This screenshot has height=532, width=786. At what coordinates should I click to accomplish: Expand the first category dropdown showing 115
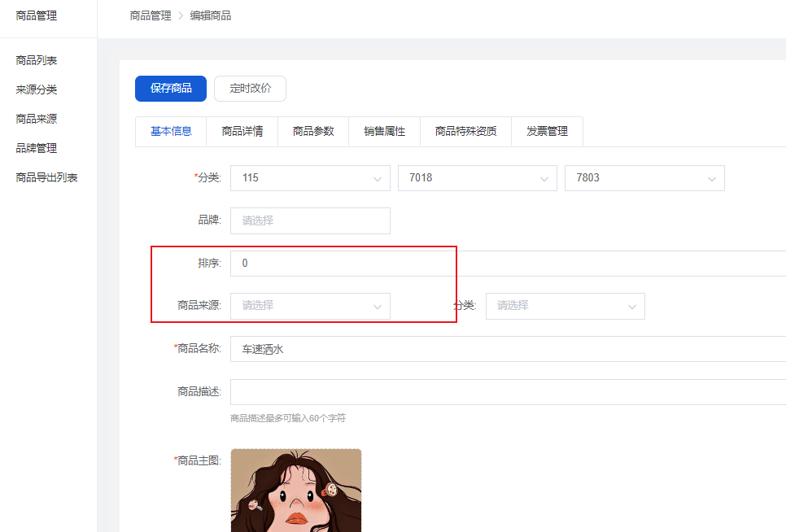pyautogui.click(x=310, y=178)
